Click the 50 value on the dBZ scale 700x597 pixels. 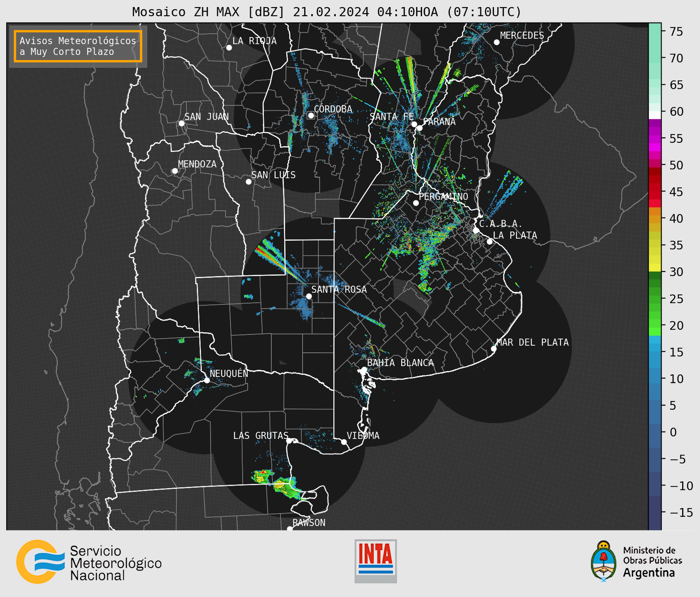pos(676,165)
